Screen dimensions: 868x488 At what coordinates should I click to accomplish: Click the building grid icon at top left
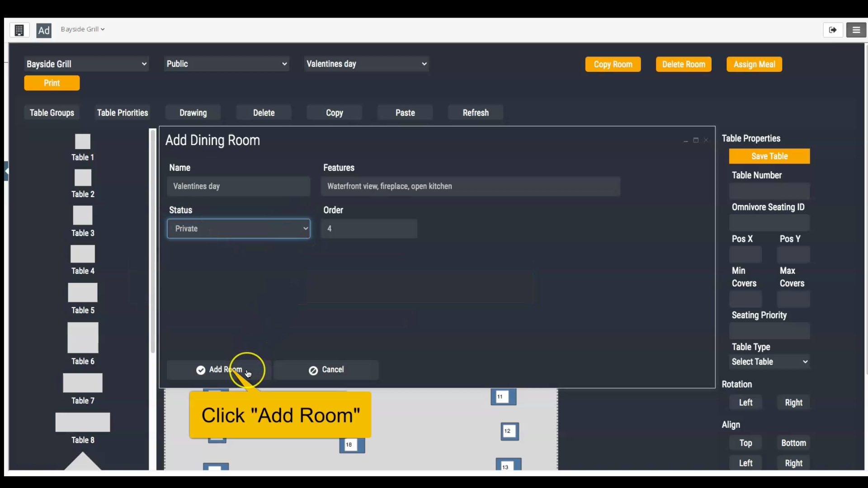pyautogui.click(x=19, y=30)
